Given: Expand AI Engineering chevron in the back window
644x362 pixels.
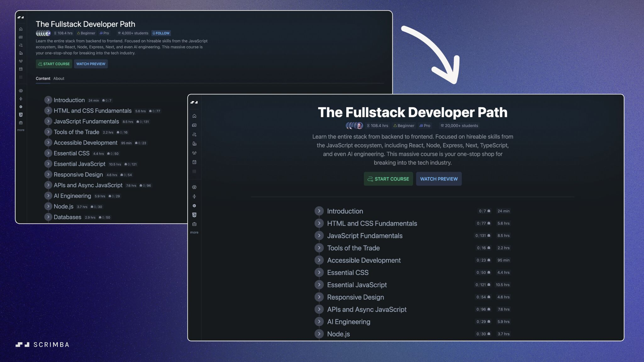Looking at the screenshot, I should pos(48,196).
